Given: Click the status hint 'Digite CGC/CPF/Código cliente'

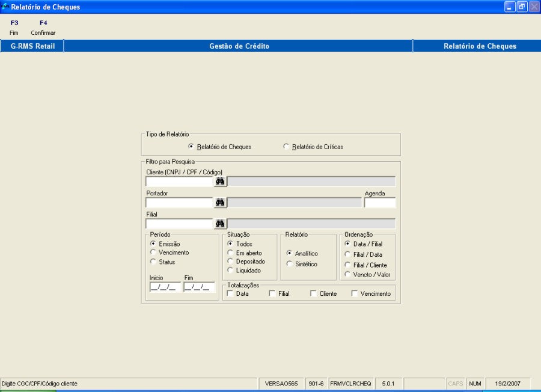Looking at the screenshot, I should pos(40,384).
